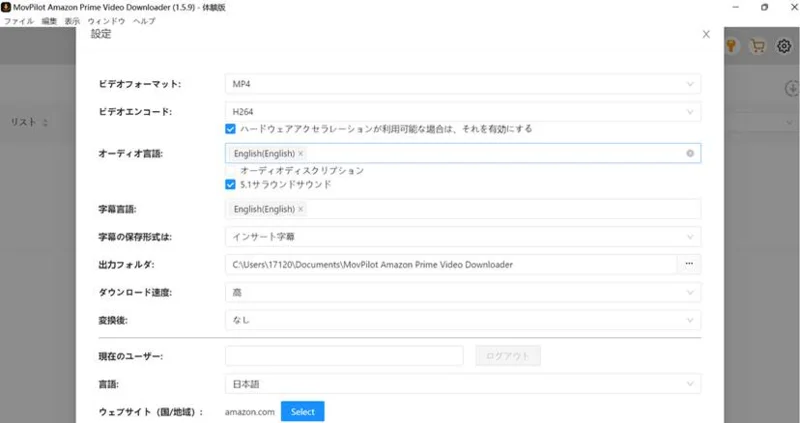Expand the ダウンロード速度 dropdown
This screenshot has height=423, width=800.
463,292
